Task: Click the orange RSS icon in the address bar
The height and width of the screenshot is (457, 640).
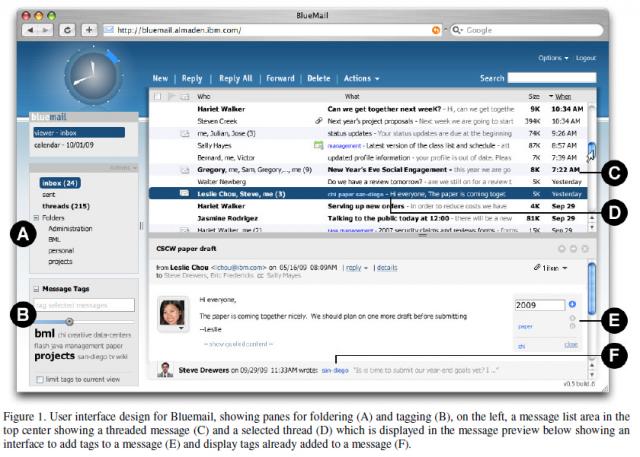Action: 436,30
